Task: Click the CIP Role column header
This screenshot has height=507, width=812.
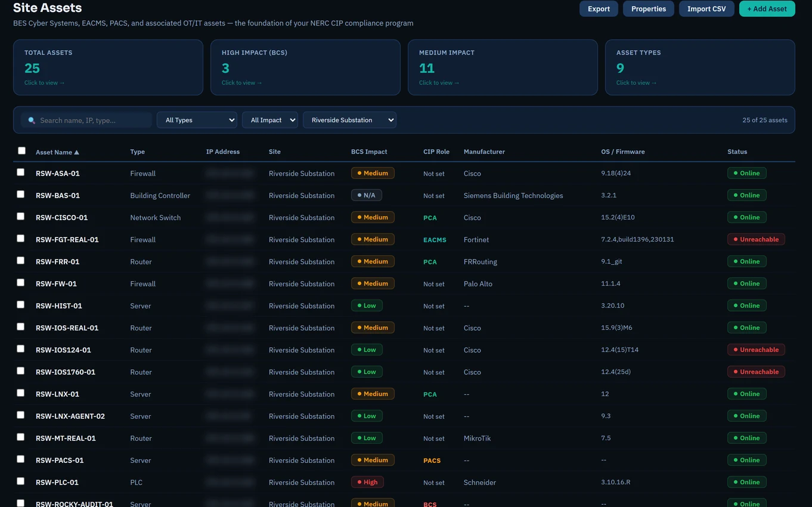Action: [436, 152]
